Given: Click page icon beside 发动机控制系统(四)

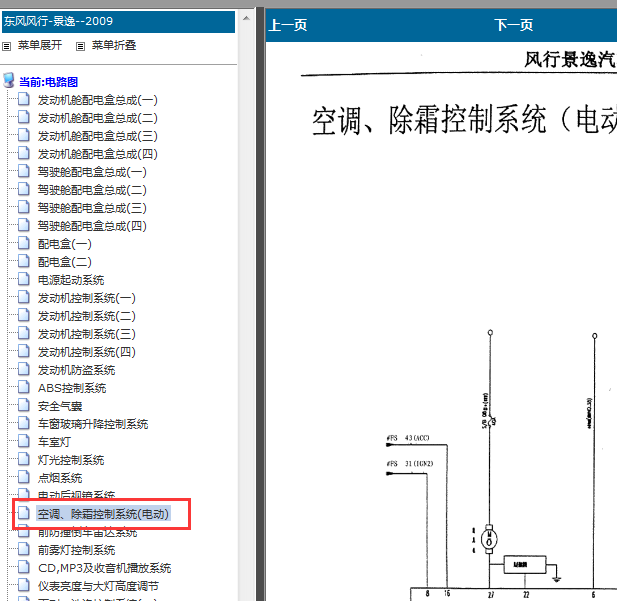Looking at the screenshot, I should pos(24,351).
